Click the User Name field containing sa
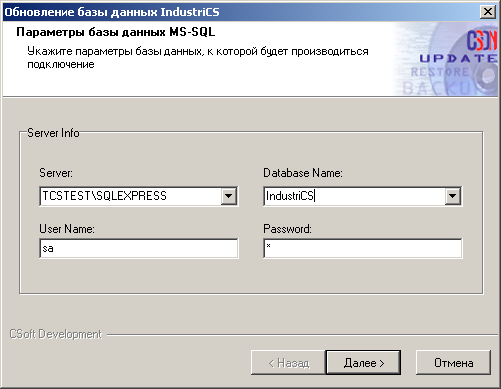 139,248
